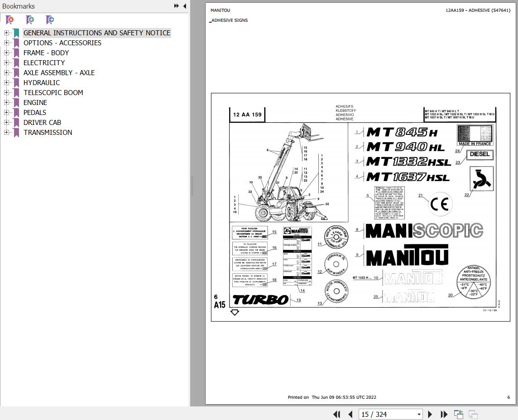The width and height of the screenshot is (518, 420).
Task: Click the panel splitter grip handle
Action: point(192,186)
